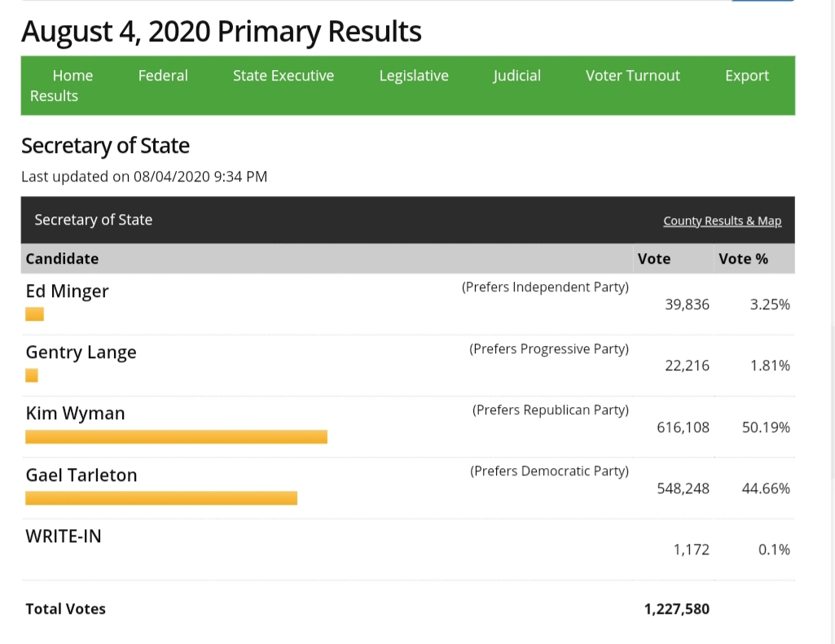
Task: Click Kim Wyman's vote bar
Action: point(176,437)
